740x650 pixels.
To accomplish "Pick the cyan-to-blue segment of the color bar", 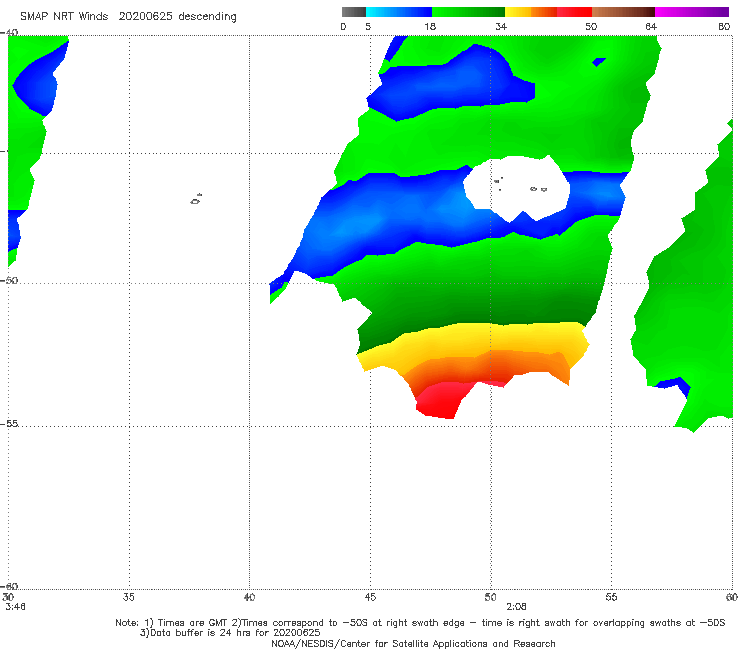I will (x=399, y=12).
